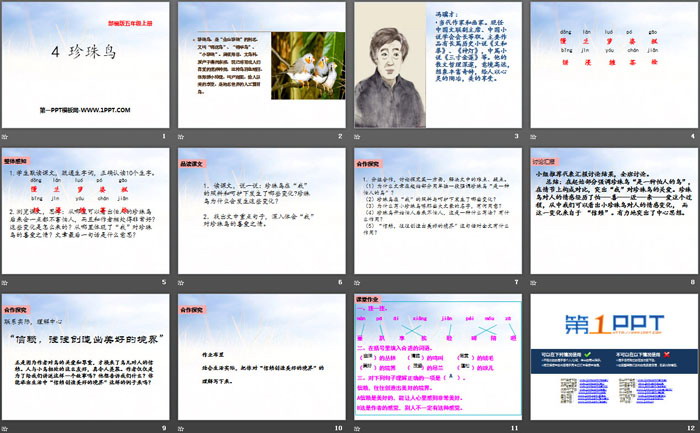700x433 pixels.
Task: Select slide 1 titled 珍珠鸟
Action: [85, 65]
